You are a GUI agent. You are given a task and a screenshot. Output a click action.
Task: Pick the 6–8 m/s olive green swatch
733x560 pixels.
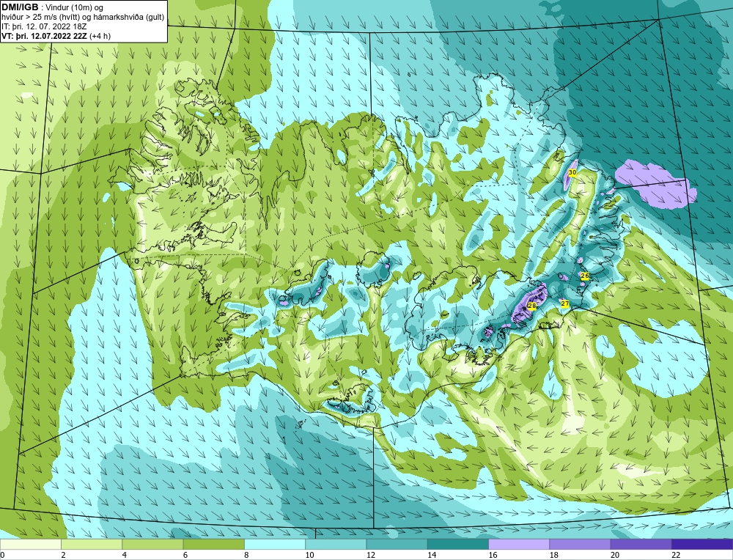[213, 544]
